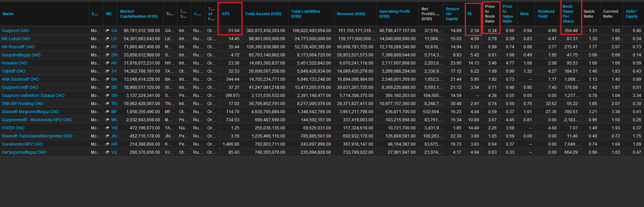This screenshot has height=207, width=644.
Task: Sort by Market Capitalisation (USD) header
Action: pos(139,14)
